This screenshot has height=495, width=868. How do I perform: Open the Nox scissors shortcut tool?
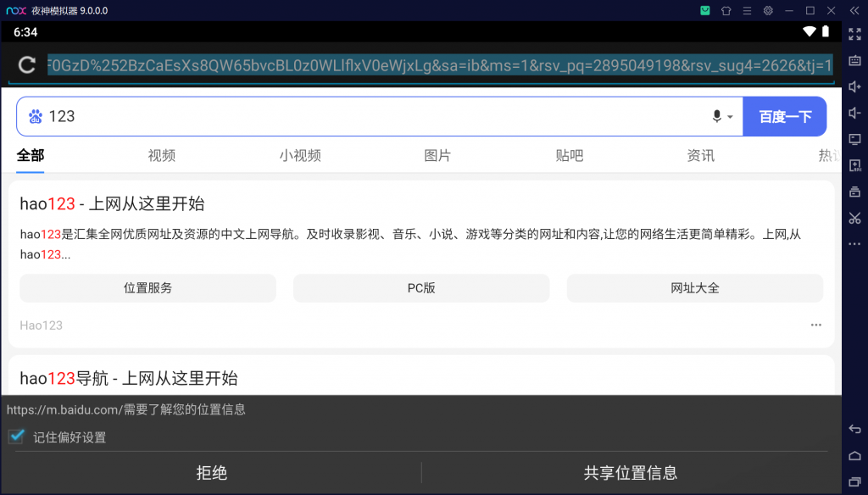coord(855,218)
